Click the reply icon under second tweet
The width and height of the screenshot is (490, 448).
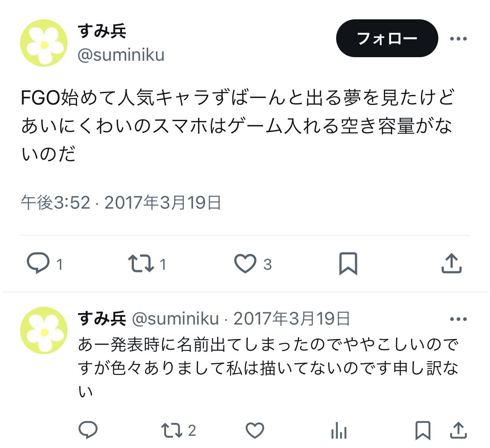coord(88,430)
